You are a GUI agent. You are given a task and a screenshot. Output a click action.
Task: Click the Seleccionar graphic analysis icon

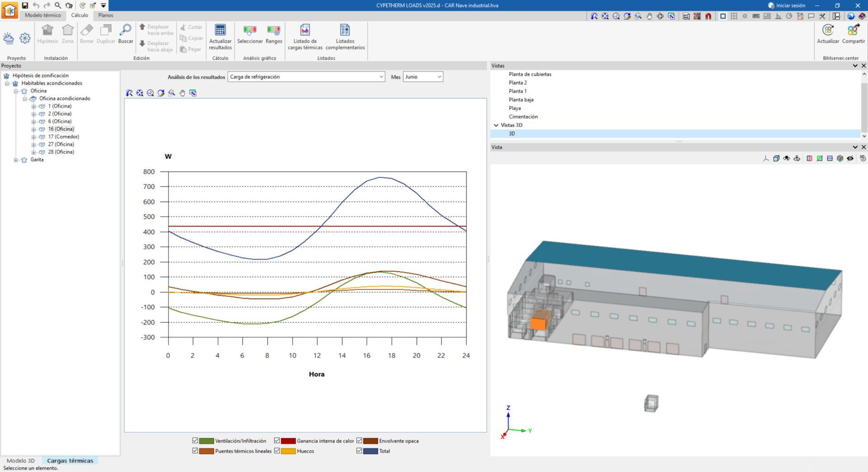tap(250, 31)
